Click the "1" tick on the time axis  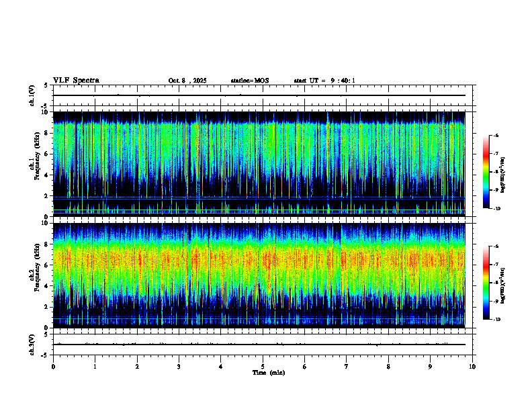click(95, 367)
